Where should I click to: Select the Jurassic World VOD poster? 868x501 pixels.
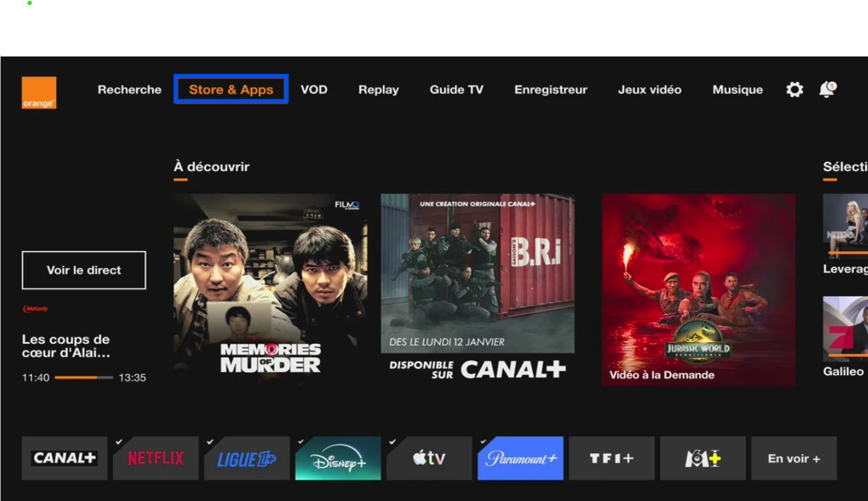pyautogui.click(x=698, y=290)
